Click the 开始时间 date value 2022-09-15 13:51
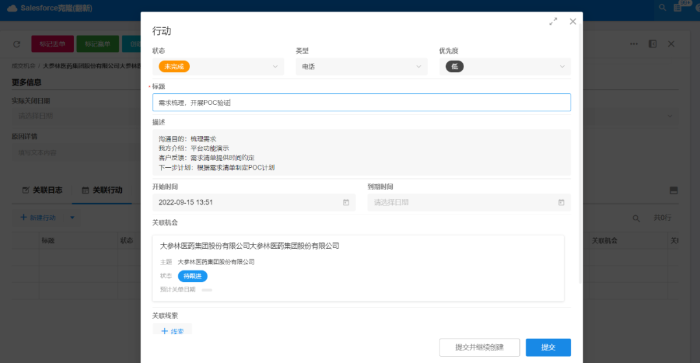Viewport: 700px width, 363px height. pos(186,202)
